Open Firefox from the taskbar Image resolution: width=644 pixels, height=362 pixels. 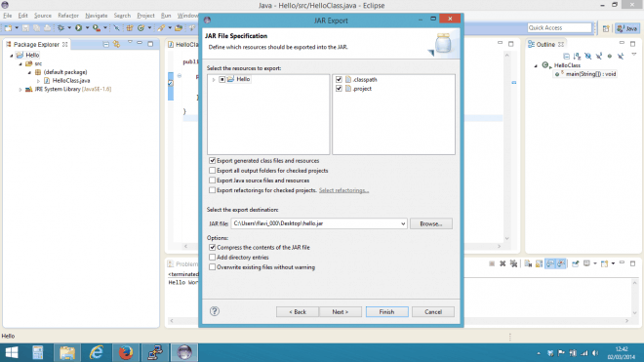tap(126, 352)
